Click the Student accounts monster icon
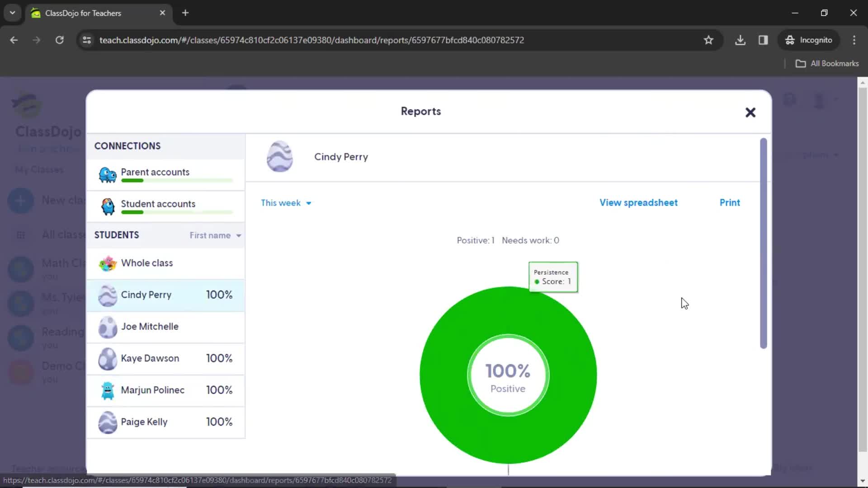Viewport: 868px width, 488px height. (x=108, y=206)
